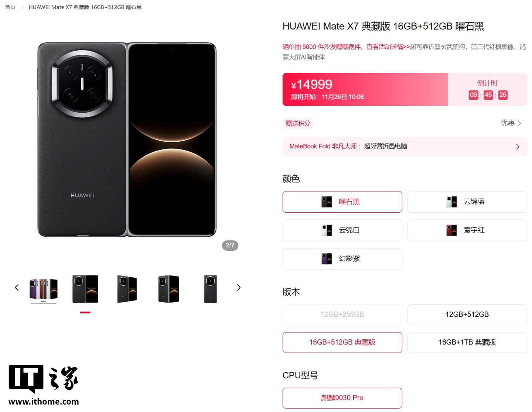
Task: Expand MateBook Fold 非凡大师 promo arrow
Action: click(x=518, y=147)
